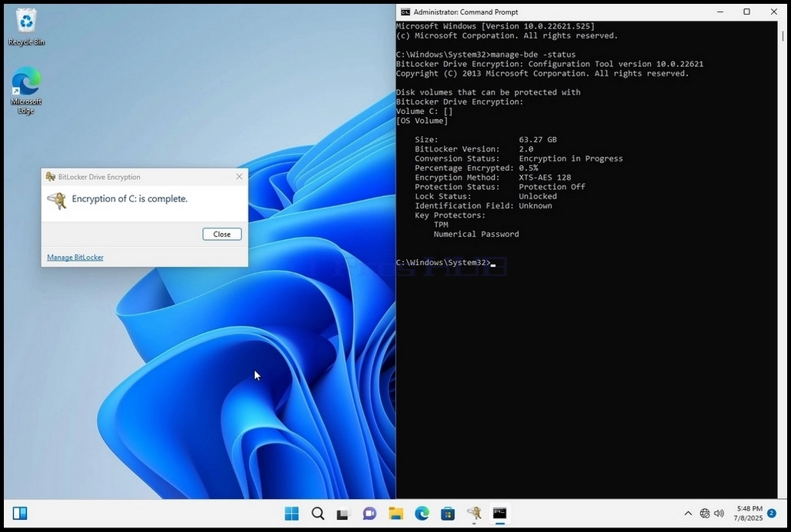791x532 pixels.
Task: Click the 'XTS-AES 128' encryption method value
Action: (545, 178)
